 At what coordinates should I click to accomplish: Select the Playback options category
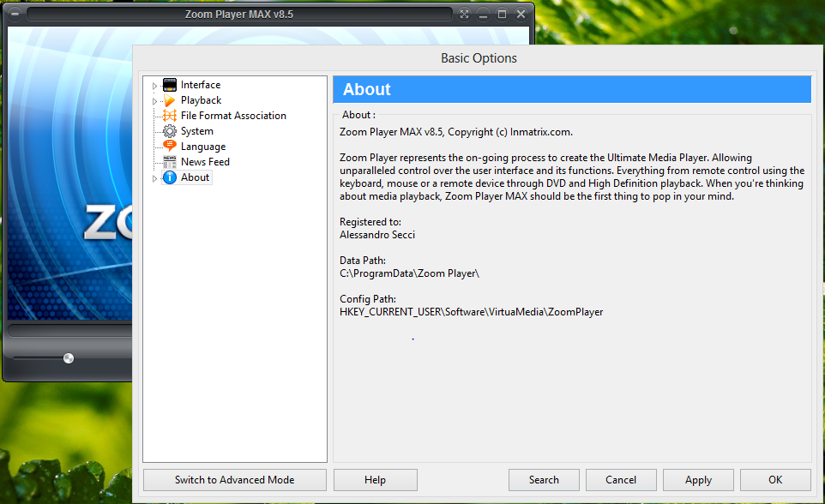tap(201, 100)
